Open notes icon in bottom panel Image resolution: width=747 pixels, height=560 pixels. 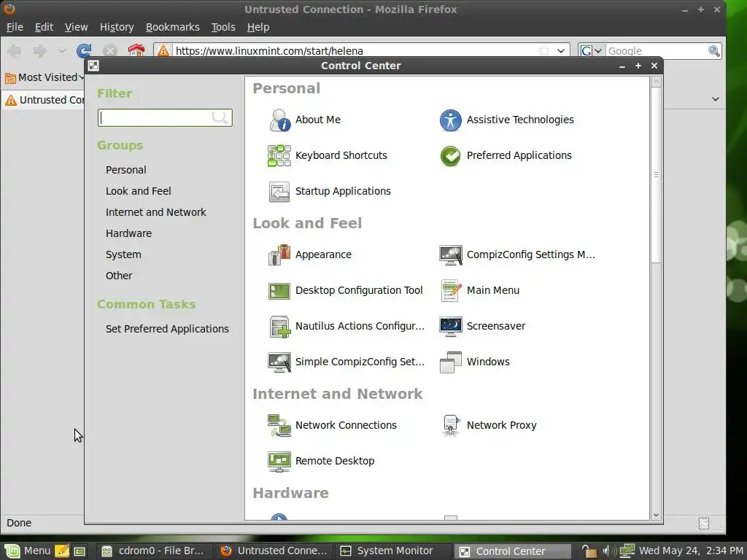(x=62, y=551)
